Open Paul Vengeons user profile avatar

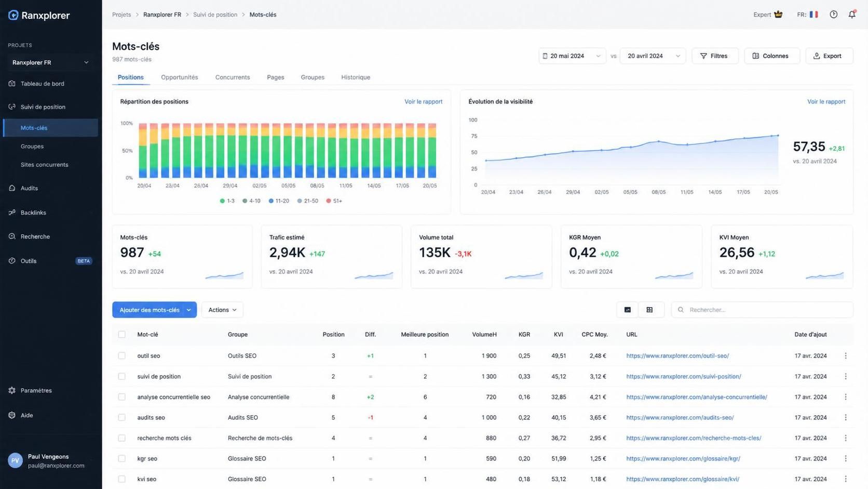(16, 460)
